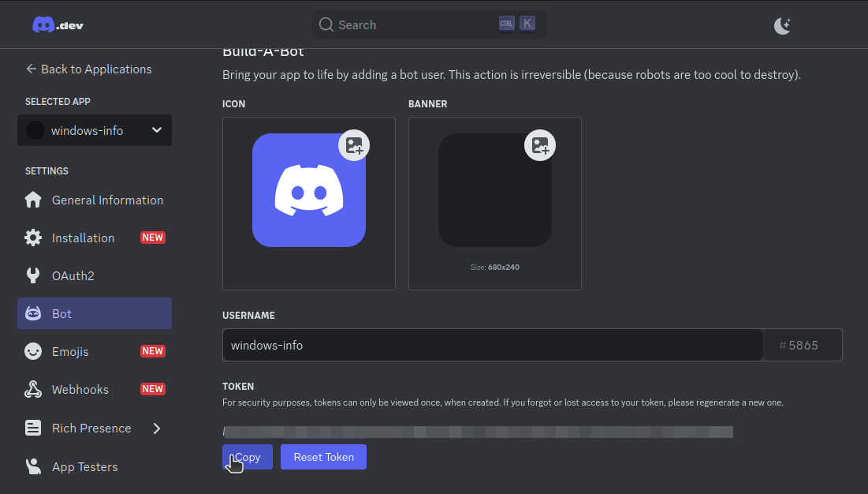
Task: Click the home icon for General Information
Action: pyautogui.click(x=33, y=200)
